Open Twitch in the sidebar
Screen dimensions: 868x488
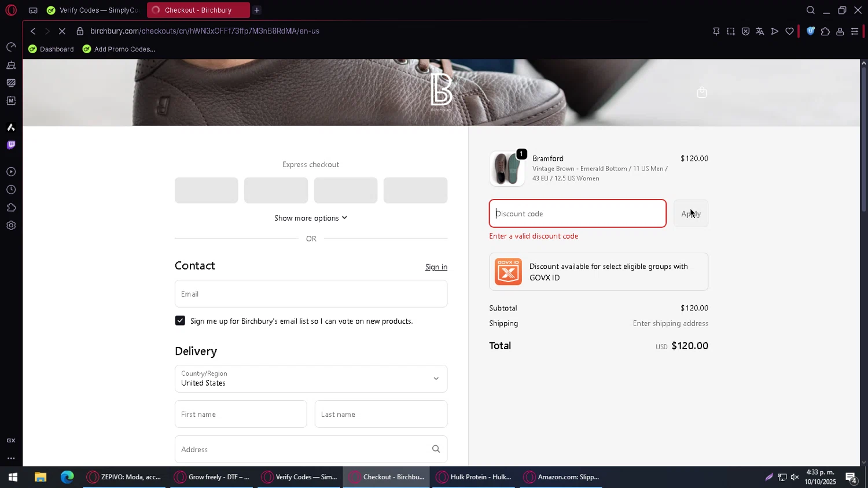(11, 145)
